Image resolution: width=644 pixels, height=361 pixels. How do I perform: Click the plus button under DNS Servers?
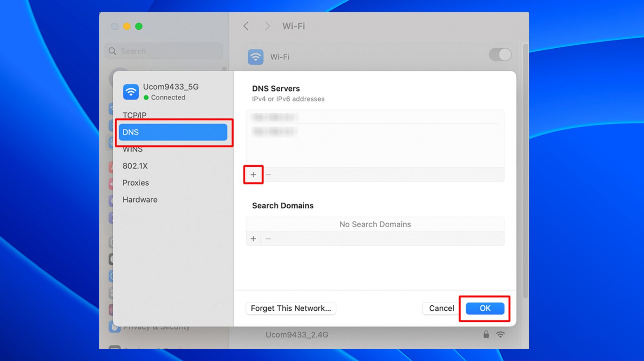coord(253,175)
